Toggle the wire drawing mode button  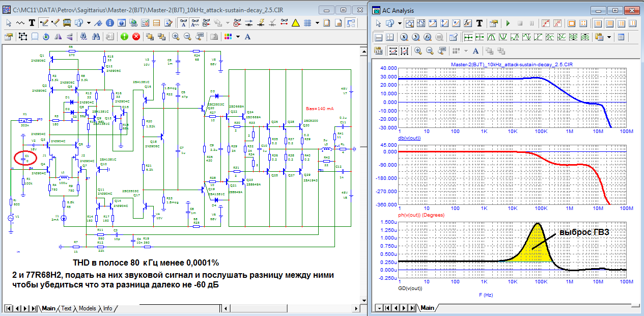pyautogui.click(x=44, y=22)
